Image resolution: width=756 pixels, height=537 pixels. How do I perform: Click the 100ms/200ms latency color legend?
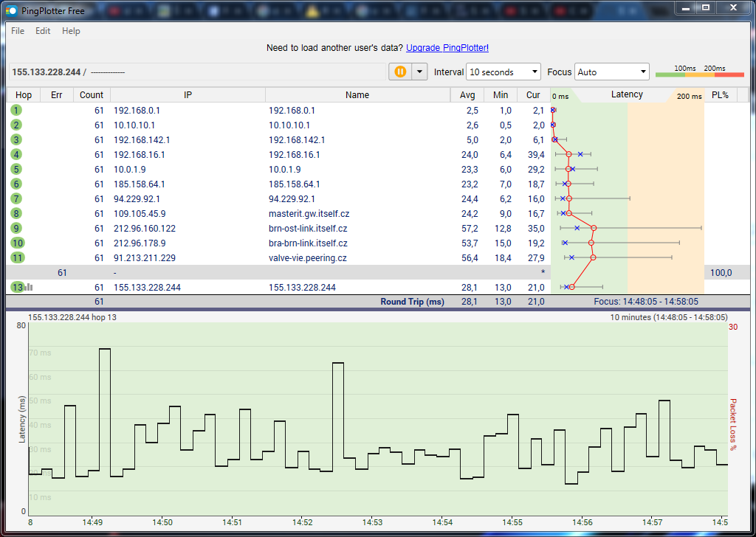pos(699,72)
